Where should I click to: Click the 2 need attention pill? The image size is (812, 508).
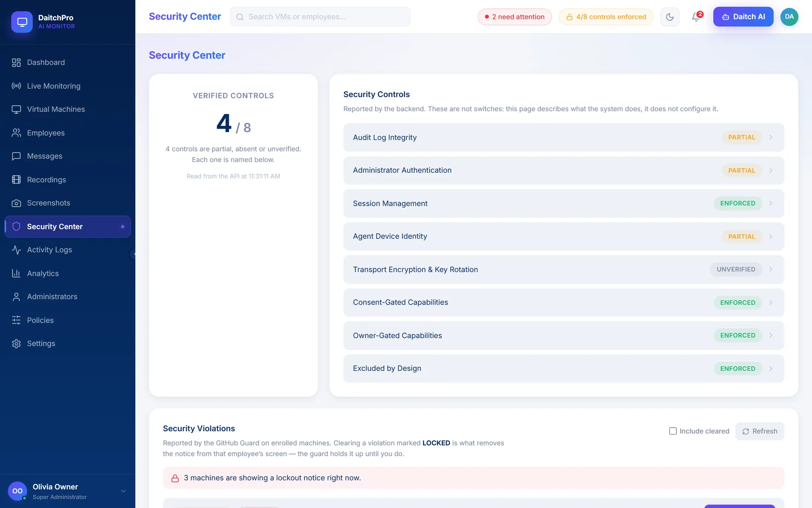pyautogui.click(x=514, y=17)
